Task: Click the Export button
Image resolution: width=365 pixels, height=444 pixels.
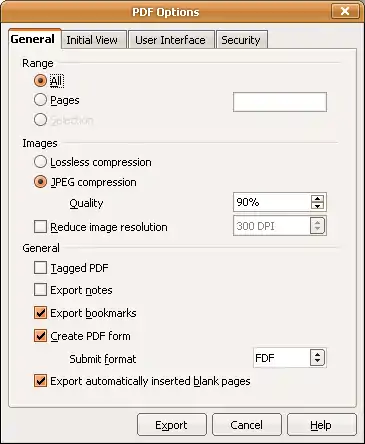Action: [x=172, y=425]
